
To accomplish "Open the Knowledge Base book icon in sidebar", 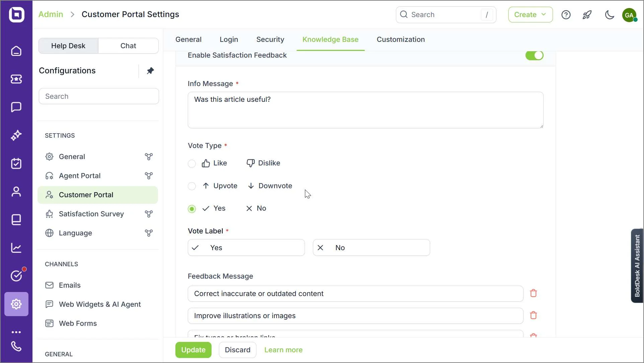I will coord(16,220).
